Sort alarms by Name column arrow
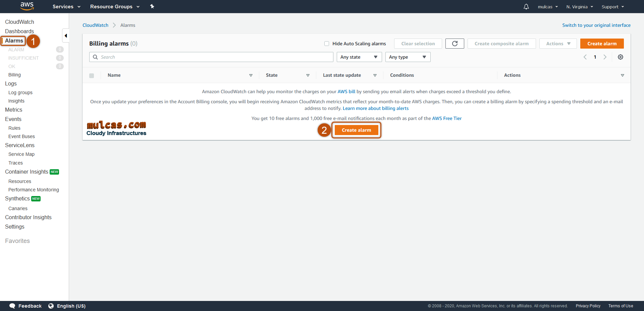 tap(251, 75)
